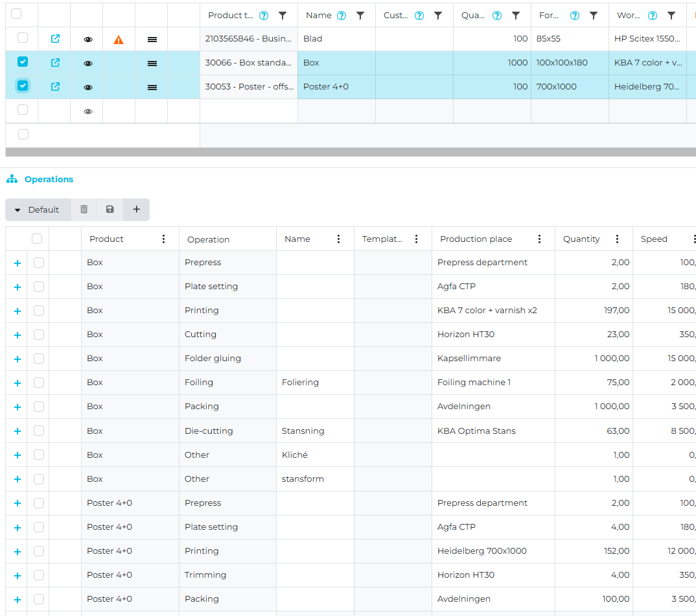696x616 pixels.
Task: Delete the operations layout with the trash icon
Action: pyautogui.click(x=84, y=209)
